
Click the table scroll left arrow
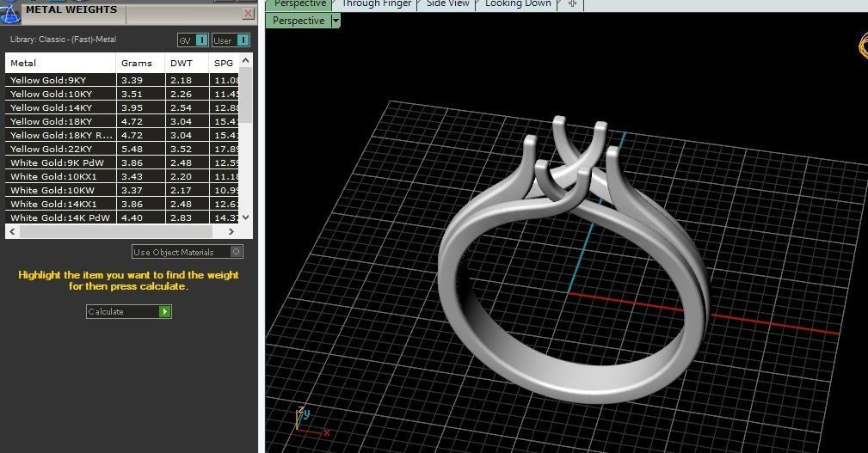coord(12,232)
